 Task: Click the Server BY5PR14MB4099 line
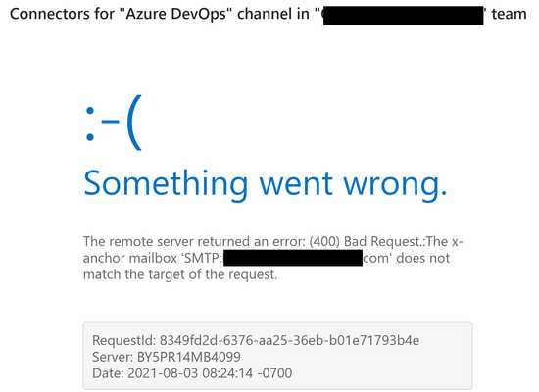(x=167, y=357)
